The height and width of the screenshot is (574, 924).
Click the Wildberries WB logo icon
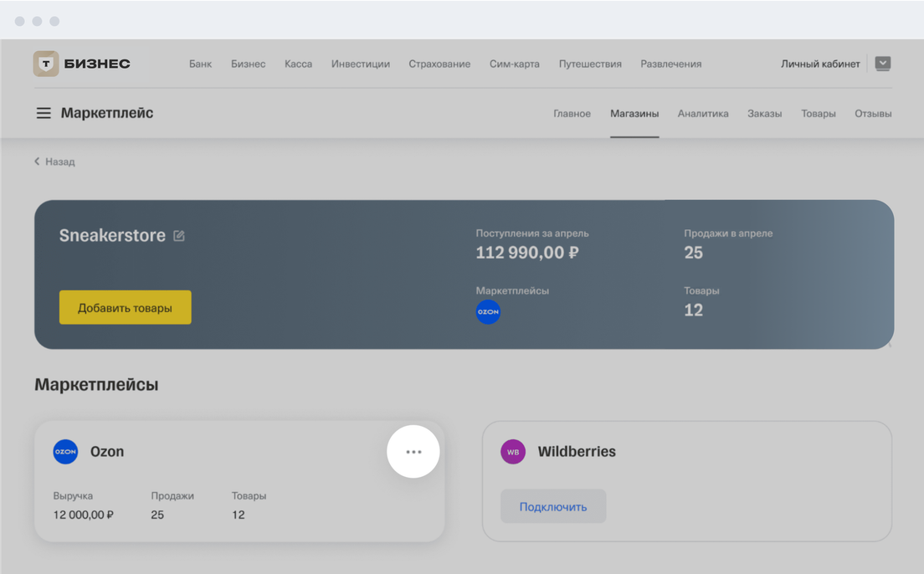coord(513,452)
